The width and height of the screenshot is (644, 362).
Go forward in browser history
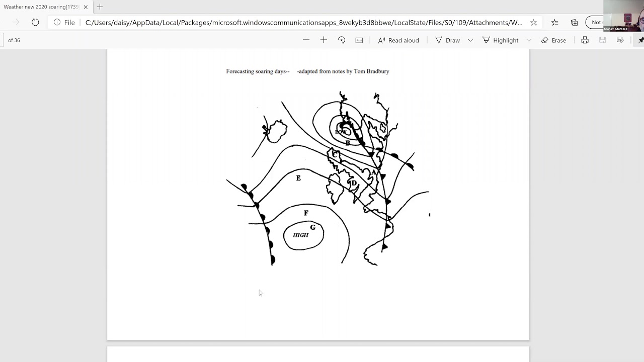point(16,22)
